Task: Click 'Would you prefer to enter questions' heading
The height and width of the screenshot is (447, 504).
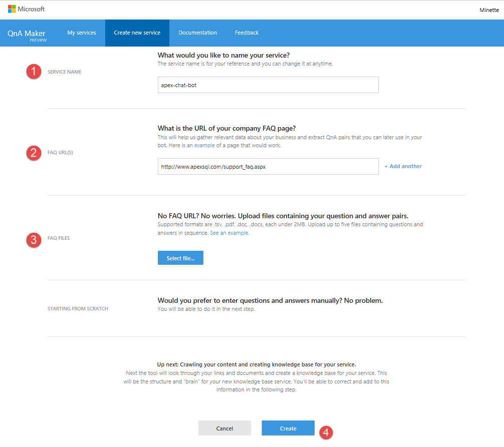Action: pyautogui.click(x=270, y=300)
